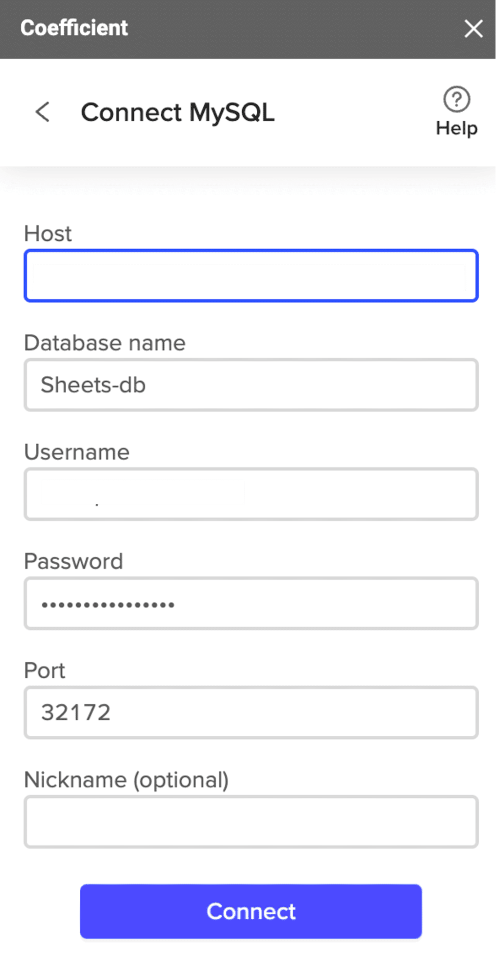Click the Help text label

coord(456,128)
